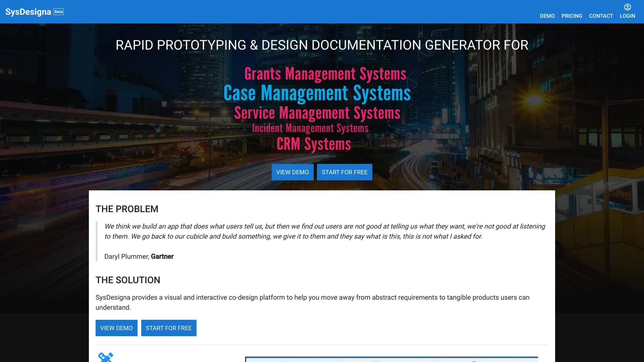Viewport: 644px width, 362px height.
Task: Select the CRM Systems text
Action: [314, 144]
